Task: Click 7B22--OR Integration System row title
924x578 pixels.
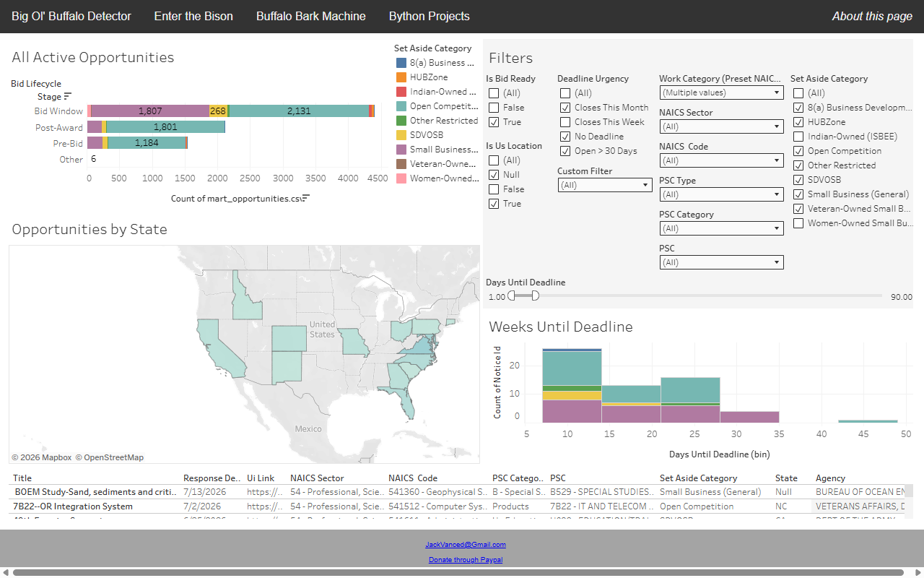Action: (95, 506)
